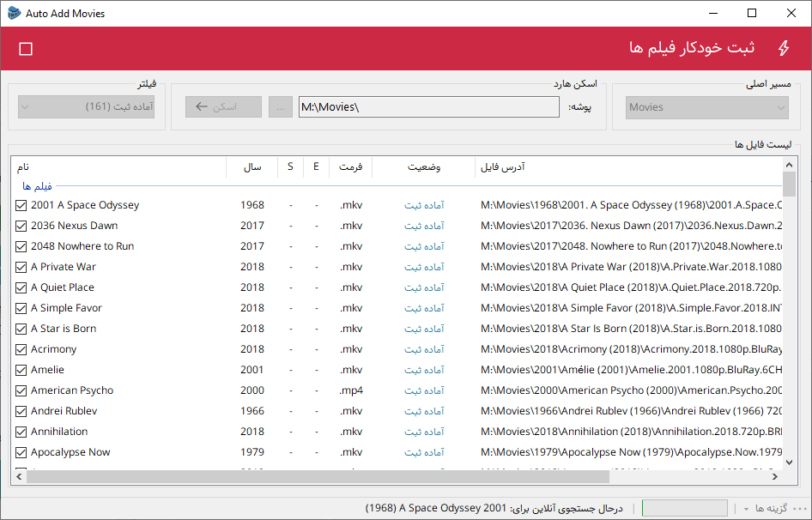Viewport: 812px width, 520px height.
Task: Toggle checkbox for 2001 A Space Odyssey
Action: [21, 206]
